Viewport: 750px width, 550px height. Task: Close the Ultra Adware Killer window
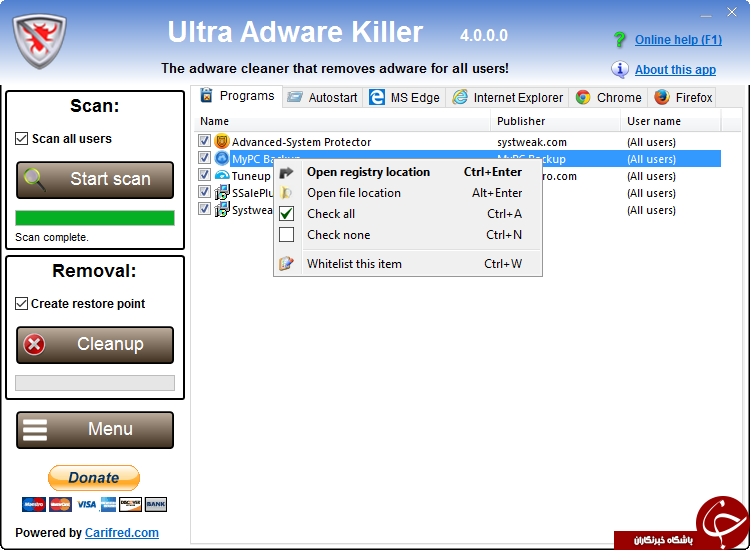click(732, 12)
